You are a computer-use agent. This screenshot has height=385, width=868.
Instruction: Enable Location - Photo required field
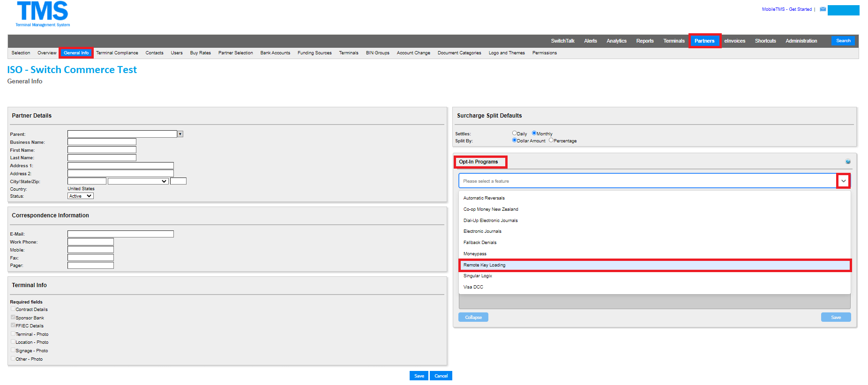pyautogui.click(x=13, y=341)
